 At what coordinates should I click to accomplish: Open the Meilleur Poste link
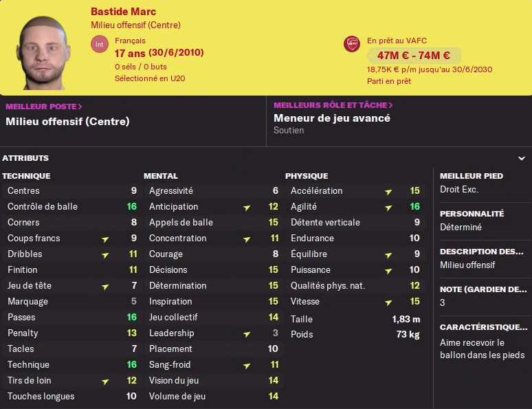point(44,107)
